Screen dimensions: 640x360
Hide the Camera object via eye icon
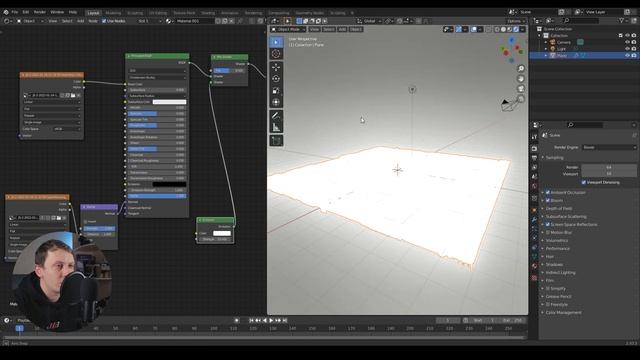627,42
